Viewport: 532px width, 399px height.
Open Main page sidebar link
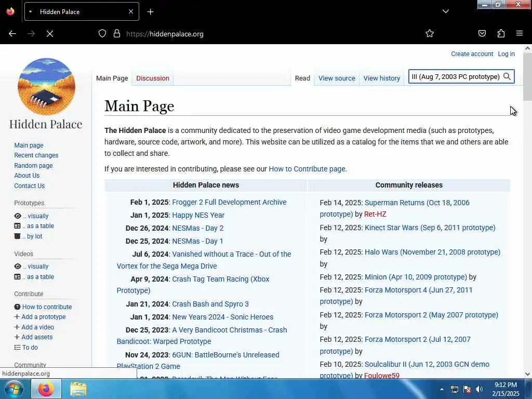(29, 145)
